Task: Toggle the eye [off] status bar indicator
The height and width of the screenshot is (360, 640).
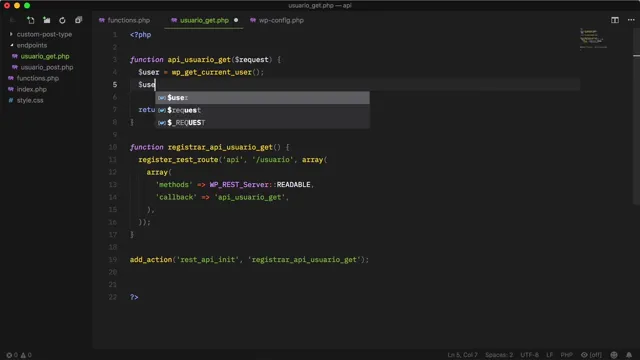Action: tap(591, 355)
